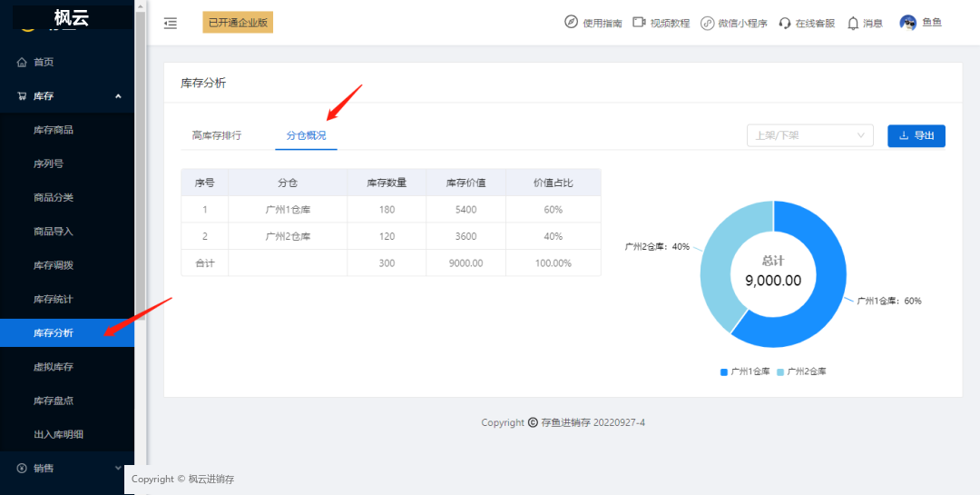Click the home icon beside 首页
The height and width of the screenshot is (495, 980).
22,62
